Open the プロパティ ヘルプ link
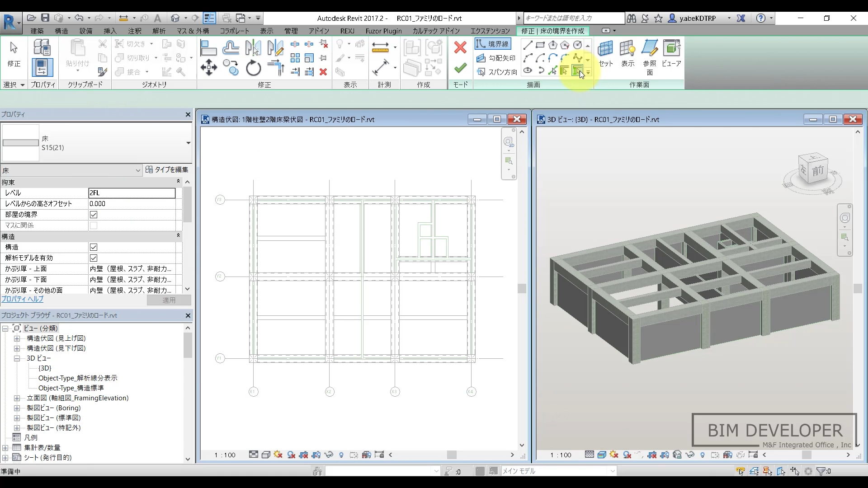The image size is (868, 488). coord(22,299)
